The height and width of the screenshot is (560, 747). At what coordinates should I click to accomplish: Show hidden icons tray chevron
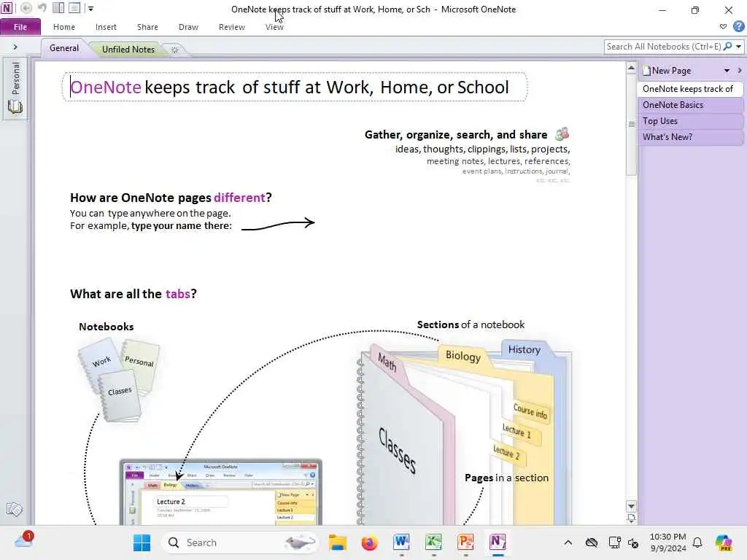[x=568, y=542]
